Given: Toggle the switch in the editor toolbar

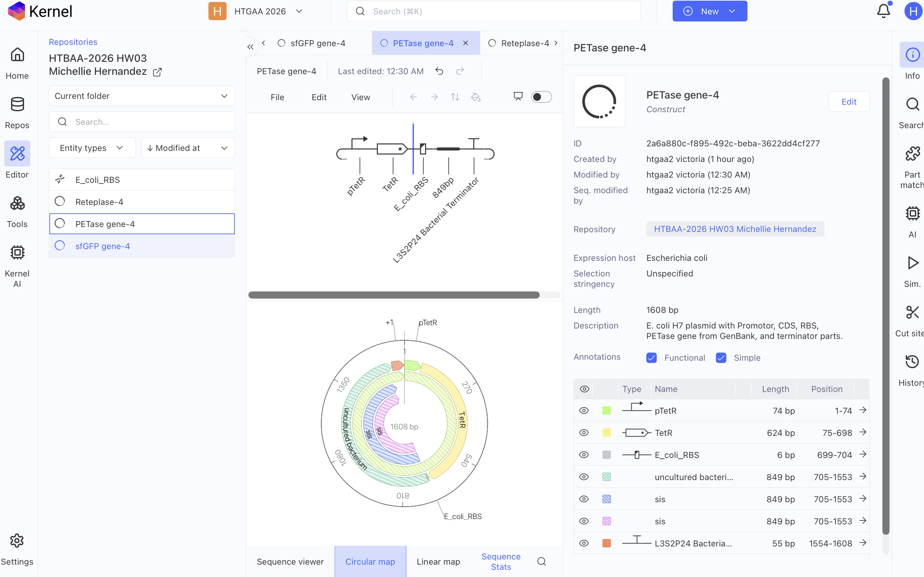Looking at the screenshot, I should pos(542,97).
